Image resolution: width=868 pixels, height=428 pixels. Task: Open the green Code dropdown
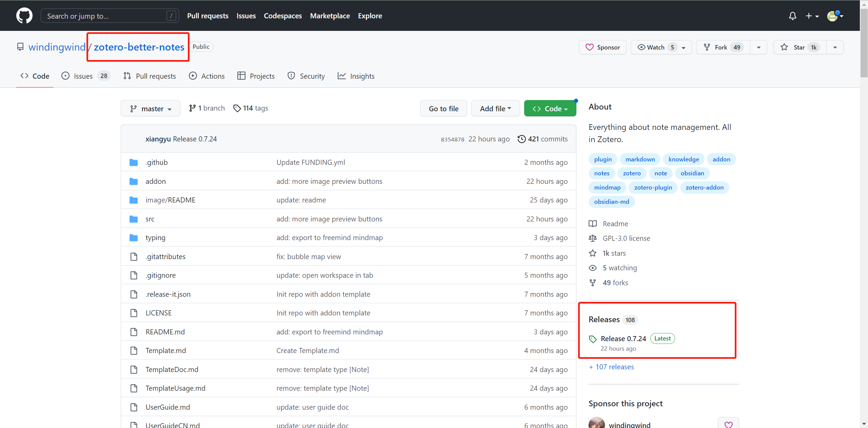(550, 109)
